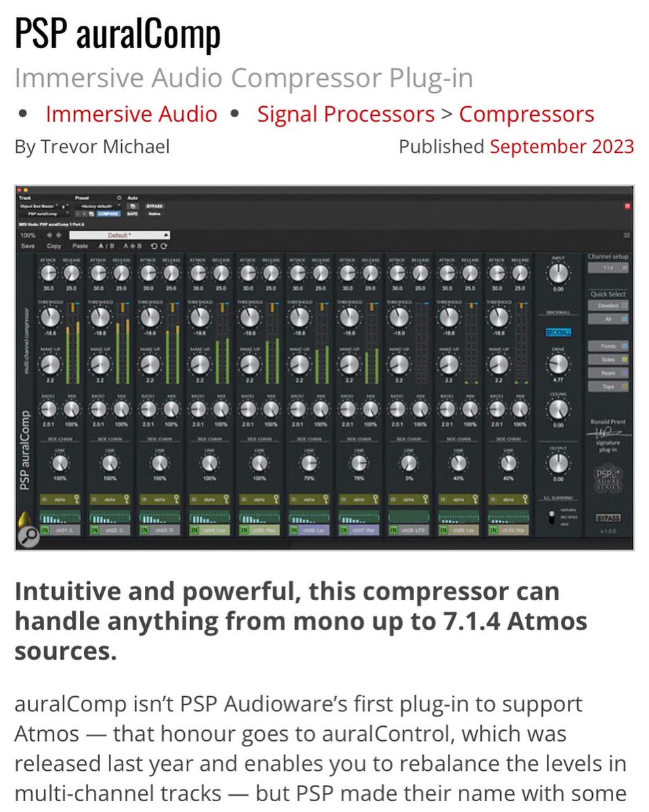The height and width of the screenshot is (812, 649).
Task: Click the yellow droplet icon in lower-left corner
Action: point(24,518)
